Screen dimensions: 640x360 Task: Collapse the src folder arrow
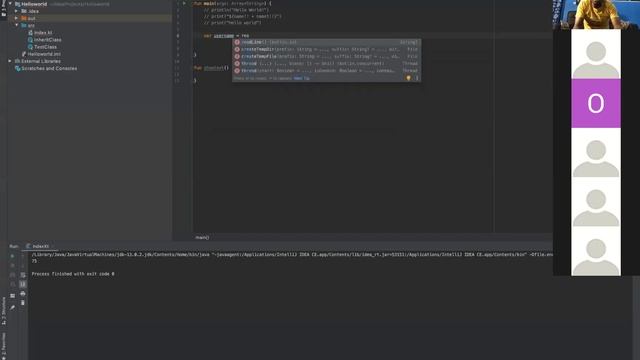(x=16, y=25)
